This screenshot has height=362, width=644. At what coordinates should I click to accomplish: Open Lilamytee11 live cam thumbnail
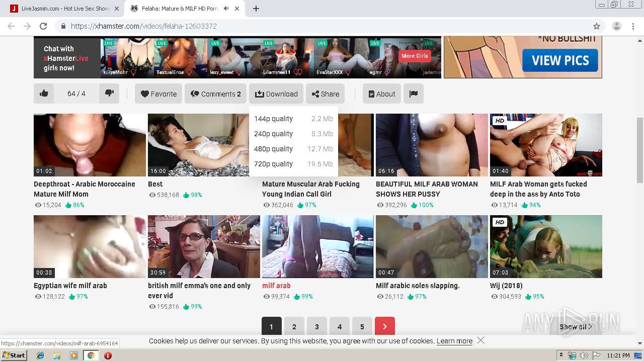point(287,58)
